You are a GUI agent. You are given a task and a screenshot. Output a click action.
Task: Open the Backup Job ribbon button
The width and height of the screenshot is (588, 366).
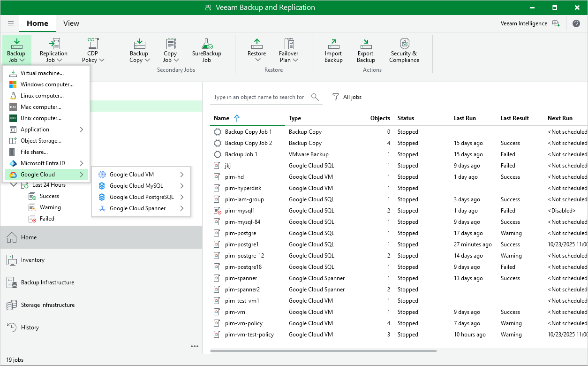[x=16, y=50]
